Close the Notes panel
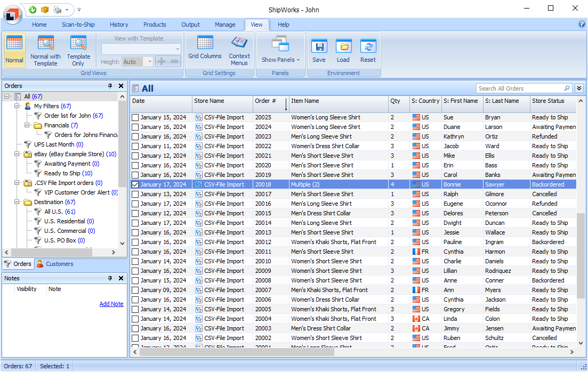 [x=121, y=278]
